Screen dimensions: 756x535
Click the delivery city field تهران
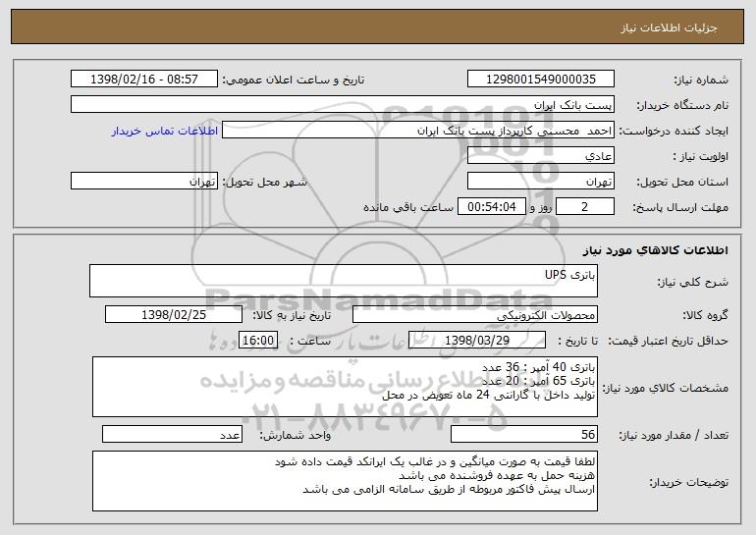coord(144,182)
